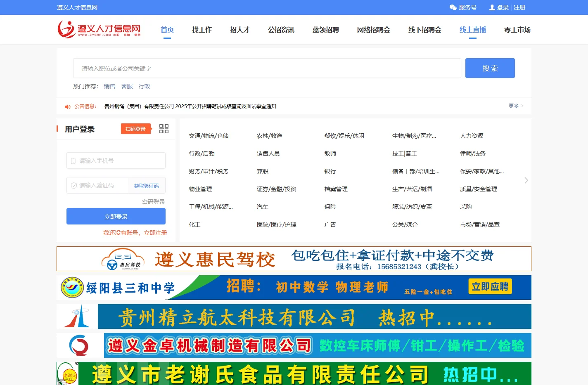This screenshot has height=385, width=588.
Task: Click 立即应聘 on 绥阳县三和中学 banner
Action: coord(490,286)
